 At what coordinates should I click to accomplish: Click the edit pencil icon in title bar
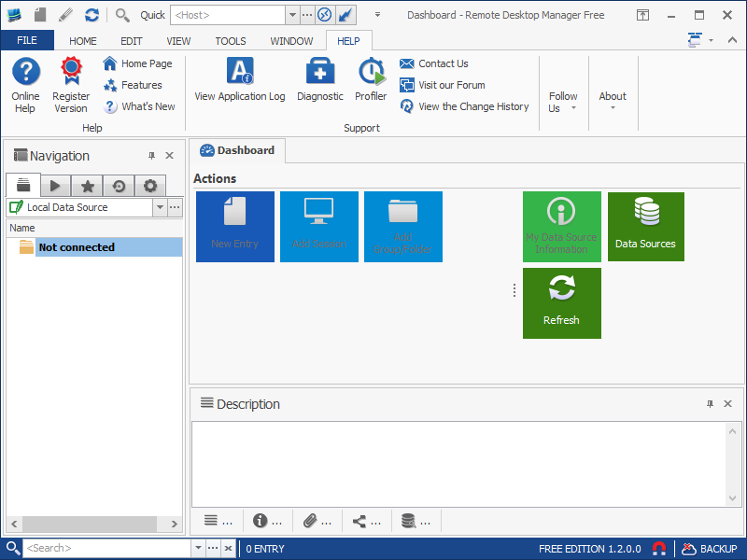(x=65, y=15)
